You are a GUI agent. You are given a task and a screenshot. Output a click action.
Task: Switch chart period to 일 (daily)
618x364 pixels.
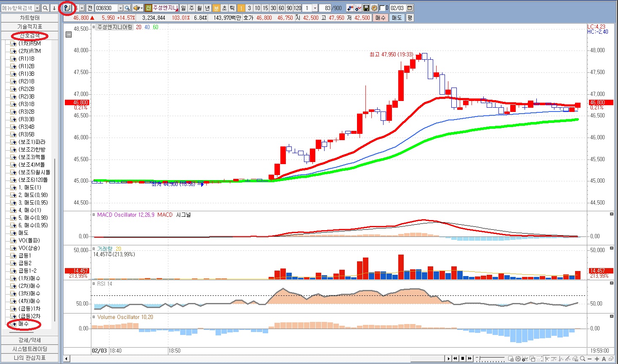(x=184, y=8)
